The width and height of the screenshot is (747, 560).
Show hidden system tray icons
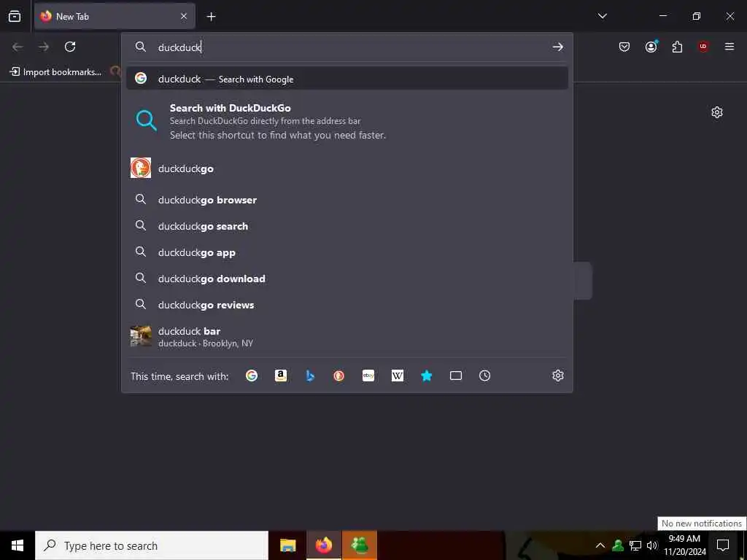600,545
